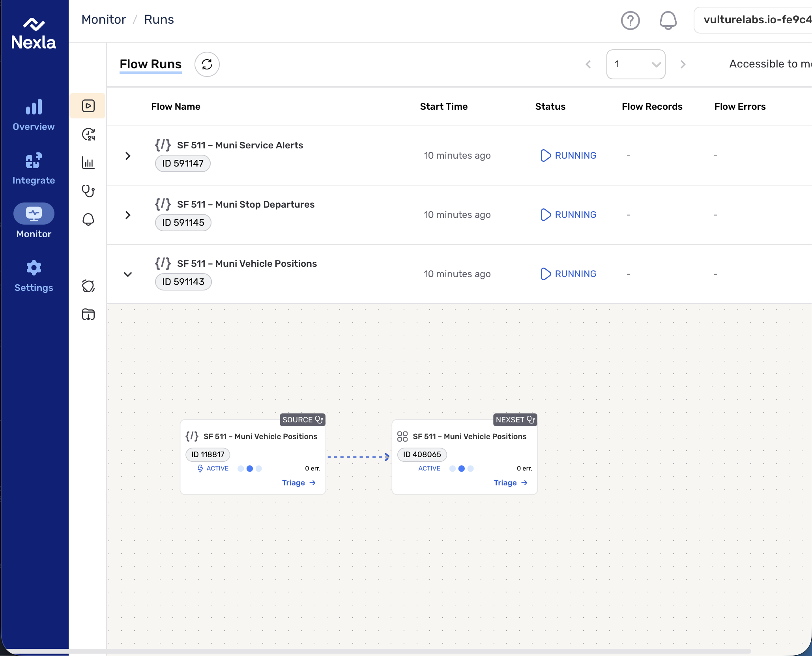Expand the SF 511 – Muni Stop Departures row

point(128,215)
